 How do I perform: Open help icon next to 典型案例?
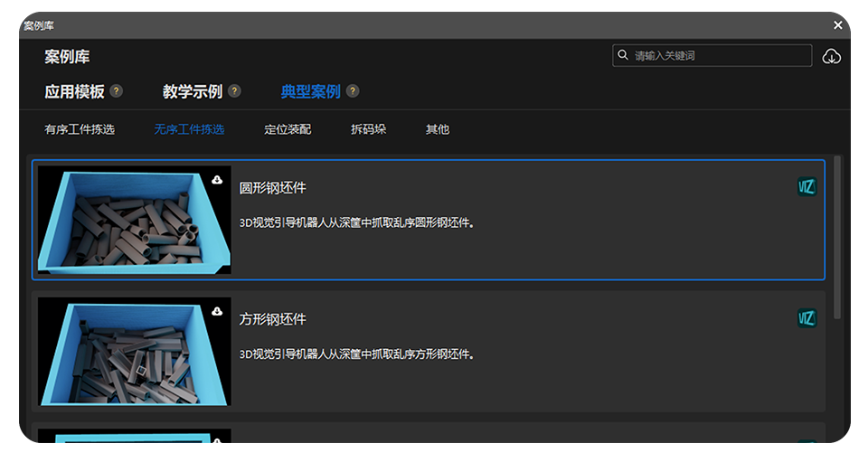[353, 90]
